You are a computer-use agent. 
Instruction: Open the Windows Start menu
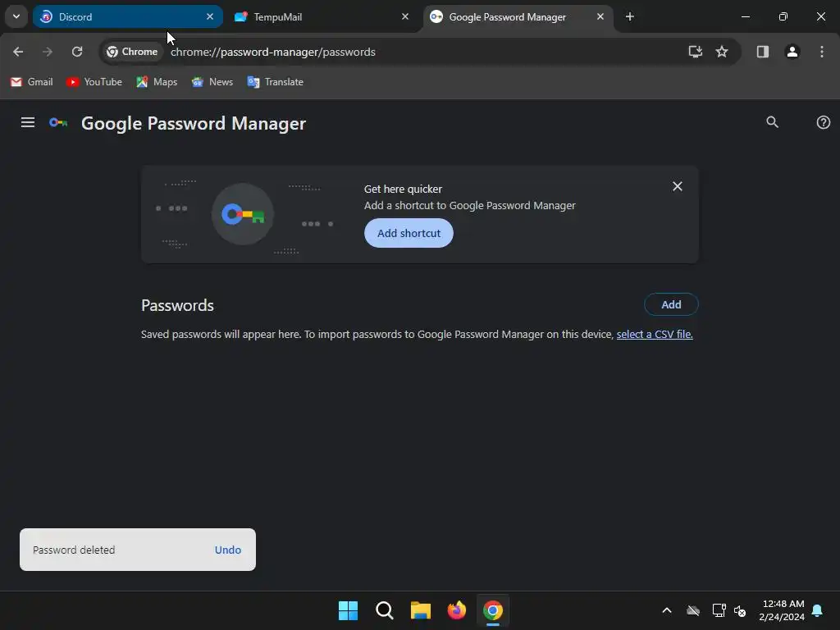click(348, 610)
